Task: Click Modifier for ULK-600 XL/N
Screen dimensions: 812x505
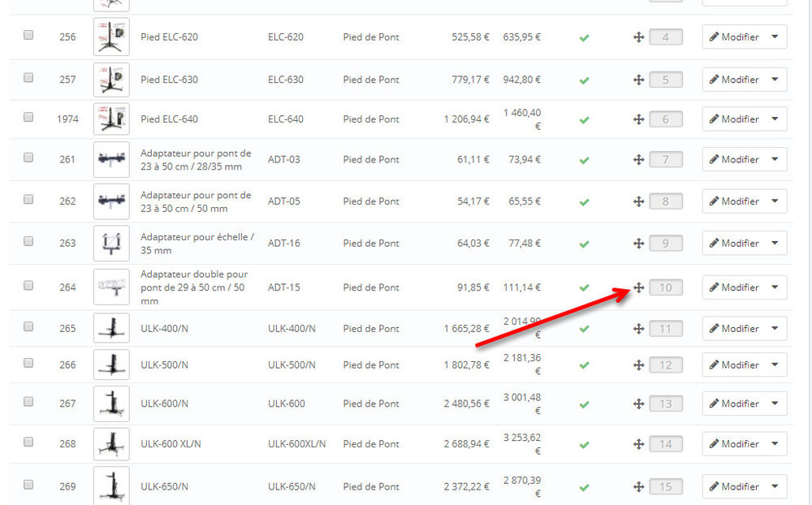Action: pos(734,444)
